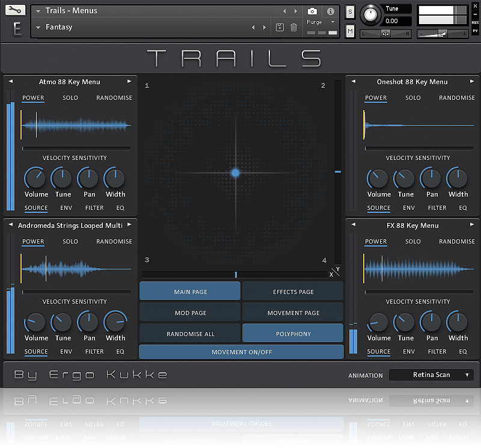Toggle the S solo button in the header

click(351, 12)
